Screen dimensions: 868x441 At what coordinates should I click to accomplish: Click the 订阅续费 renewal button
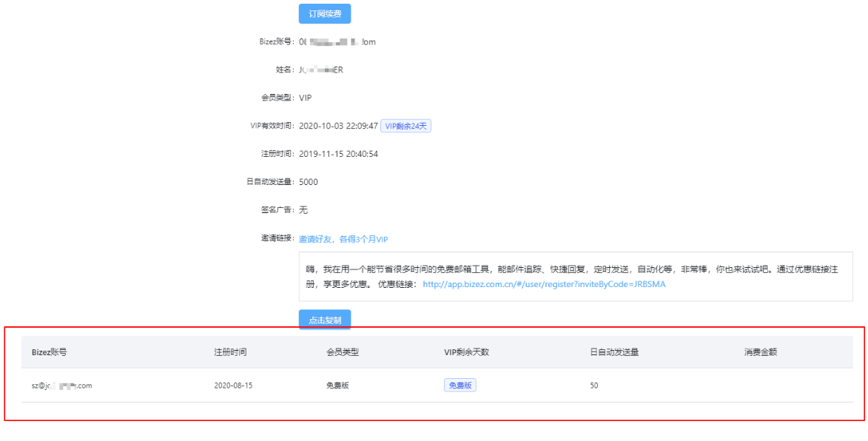(x=324, y=14)
